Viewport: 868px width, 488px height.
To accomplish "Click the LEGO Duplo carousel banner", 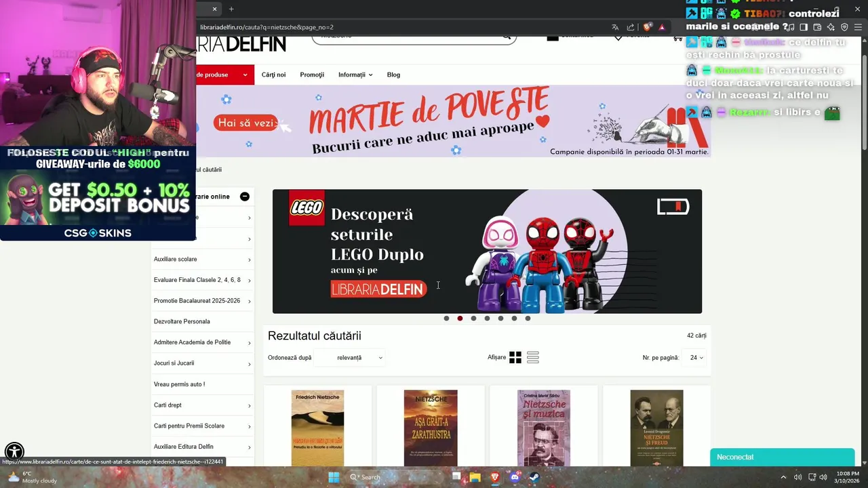I will (x=487, y=251).
